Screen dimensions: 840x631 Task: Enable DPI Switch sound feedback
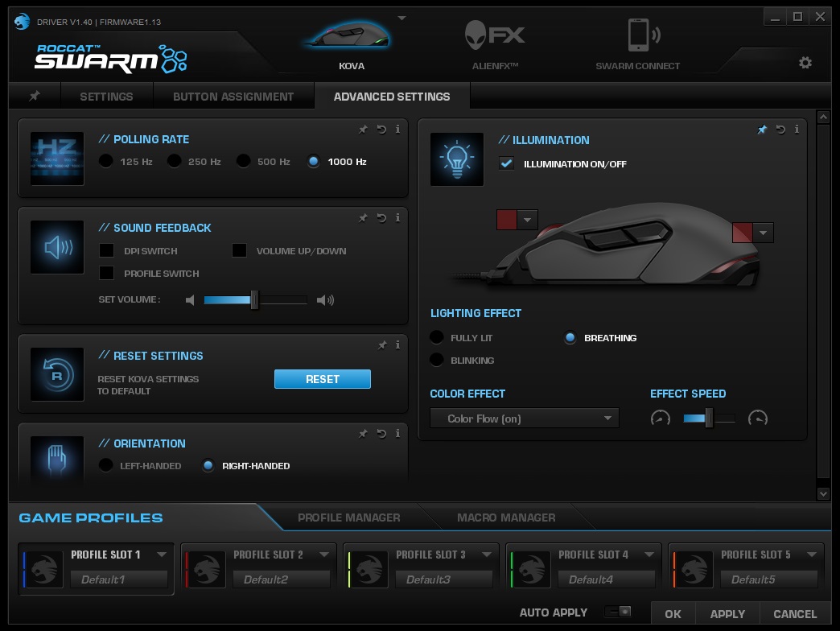(x=106, y=250)
